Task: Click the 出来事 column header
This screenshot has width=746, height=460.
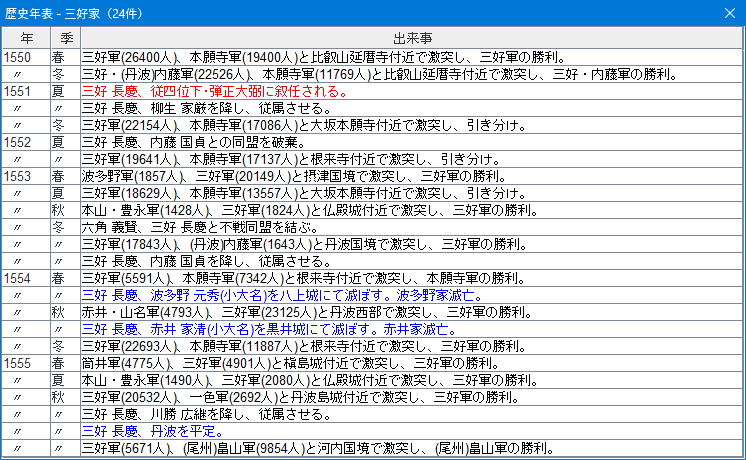Action: [x=410, y=38]
